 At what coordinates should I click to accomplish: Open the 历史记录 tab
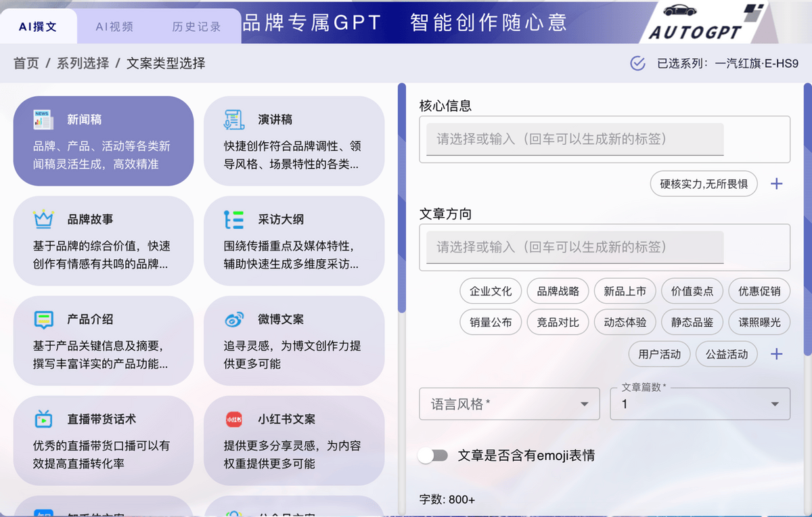(196, 27)
